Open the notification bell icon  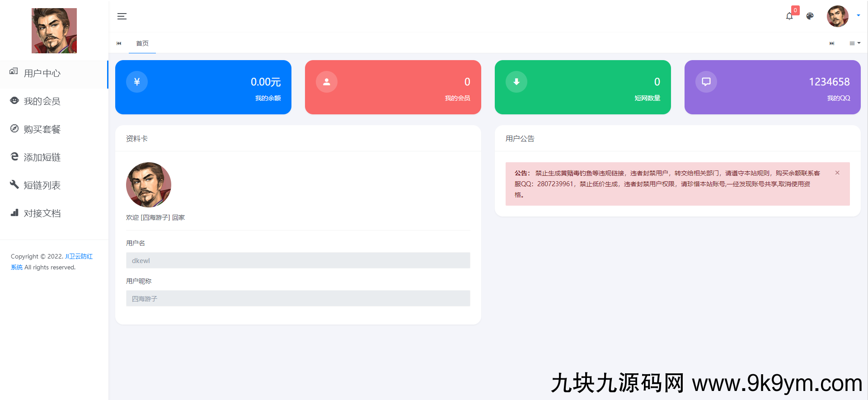point(789,16)
